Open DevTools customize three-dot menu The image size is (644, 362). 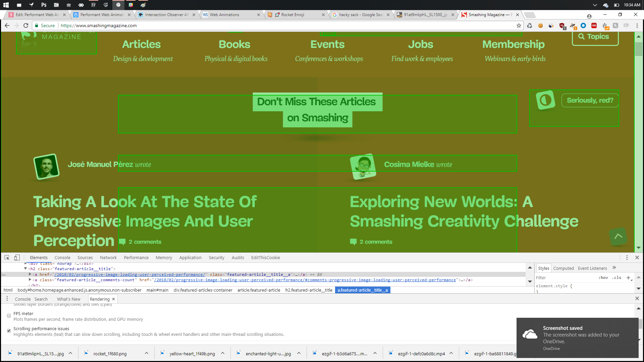[x=627, y=257]
